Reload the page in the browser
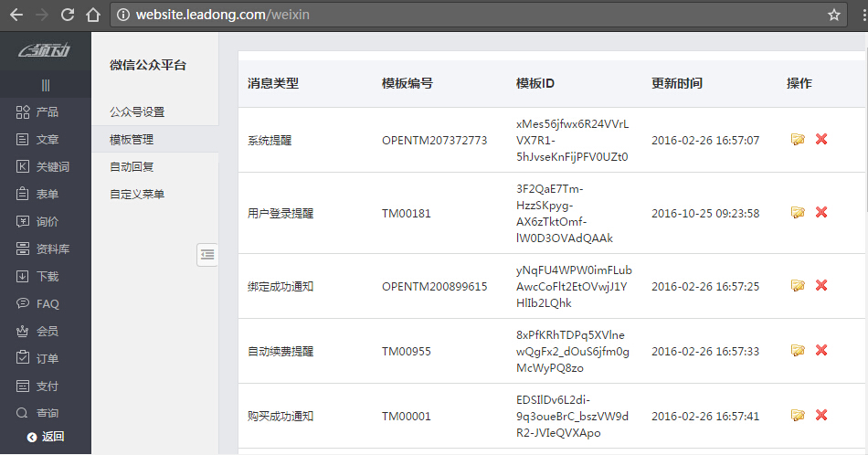The width and height of the screenshot is (868, 455). 67,16
